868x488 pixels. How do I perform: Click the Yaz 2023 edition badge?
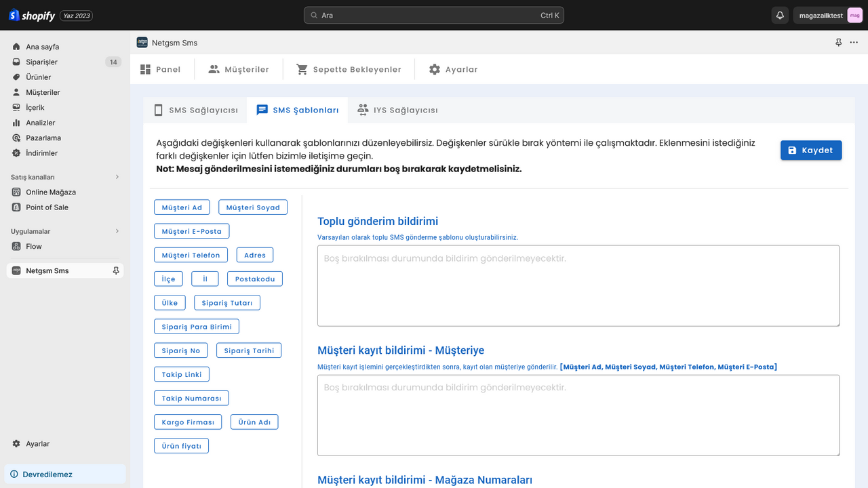click(x=77, y=15)
